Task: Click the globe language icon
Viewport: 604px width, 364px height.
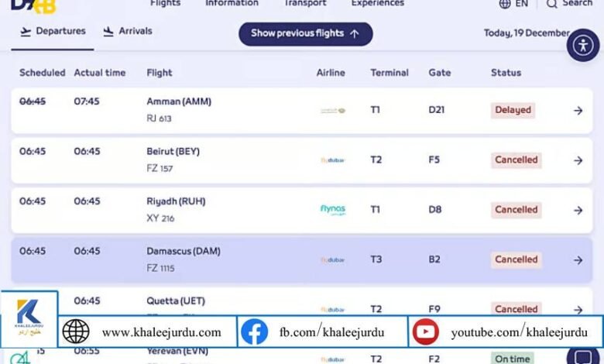Action: tap(505, 4)
